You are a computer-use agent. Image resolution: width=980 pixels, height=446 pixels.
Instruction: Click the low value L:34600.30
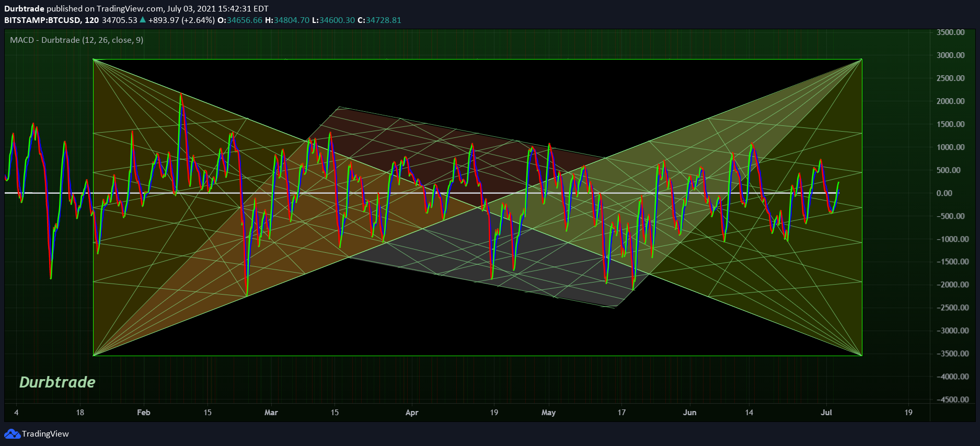point(333,20)
